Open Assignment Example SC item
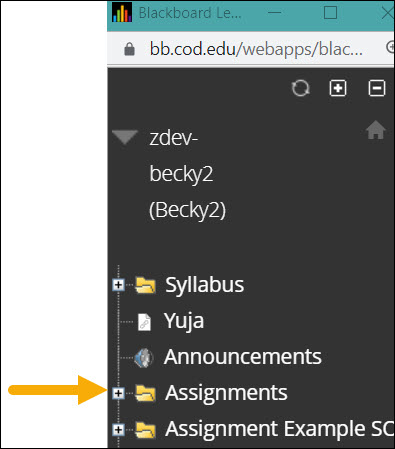Screen dimensions: 395x449 click(279, 429)
